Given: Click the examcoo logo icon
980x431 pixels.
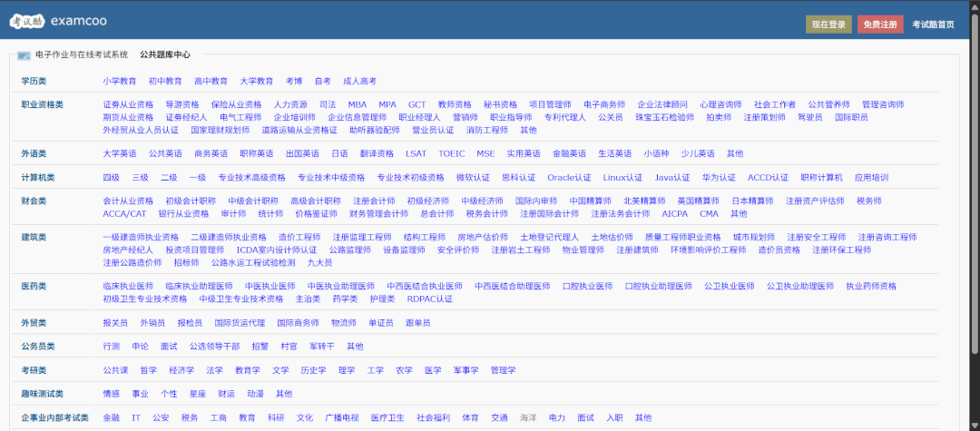Looking at the screenshot, I should click(x=26, y=21).
